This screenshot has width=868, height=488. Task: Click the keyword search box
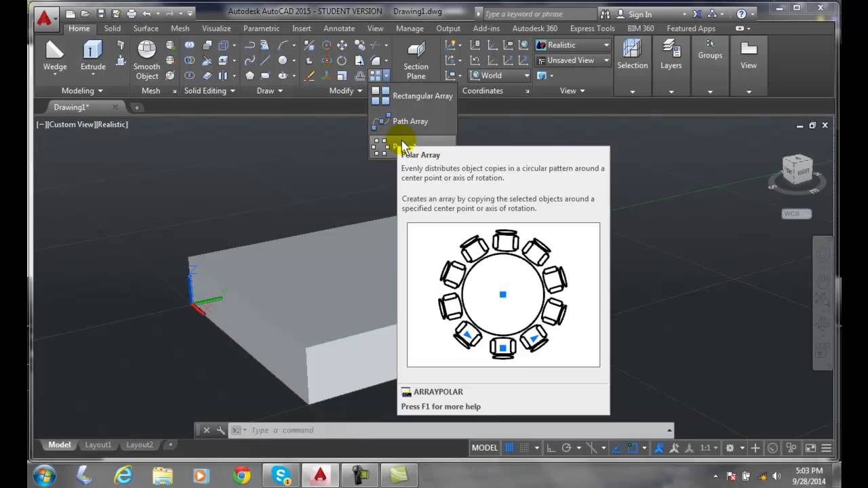click(x=540, y=14)
